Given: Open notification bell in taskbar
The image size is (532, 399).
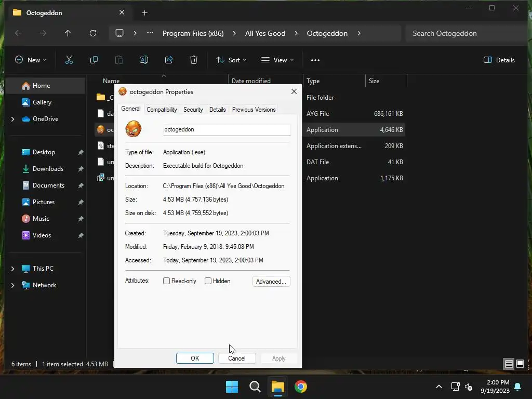Looking at the screenshot, I should point(518,387).
